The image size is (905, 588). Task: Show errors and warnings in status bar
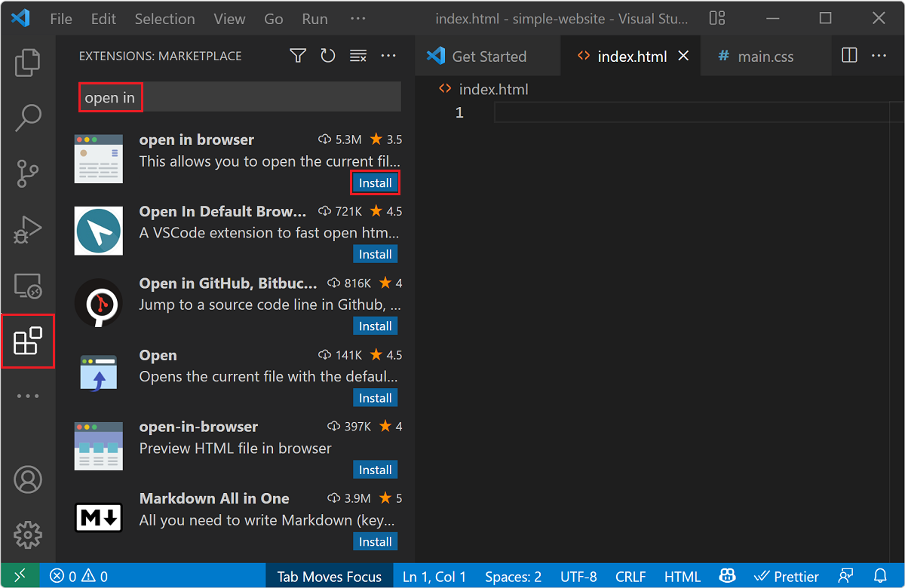[78, 577]
